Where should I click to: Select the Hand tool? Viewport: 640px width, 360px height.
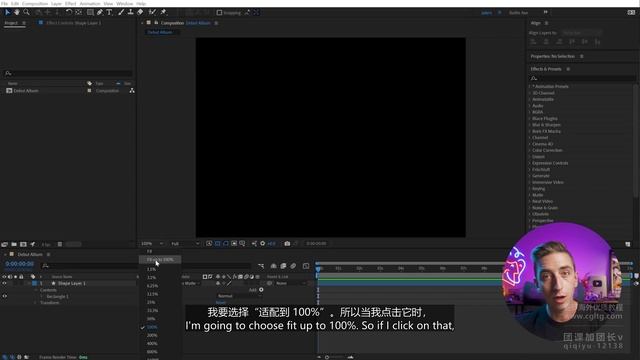point(17,13)
